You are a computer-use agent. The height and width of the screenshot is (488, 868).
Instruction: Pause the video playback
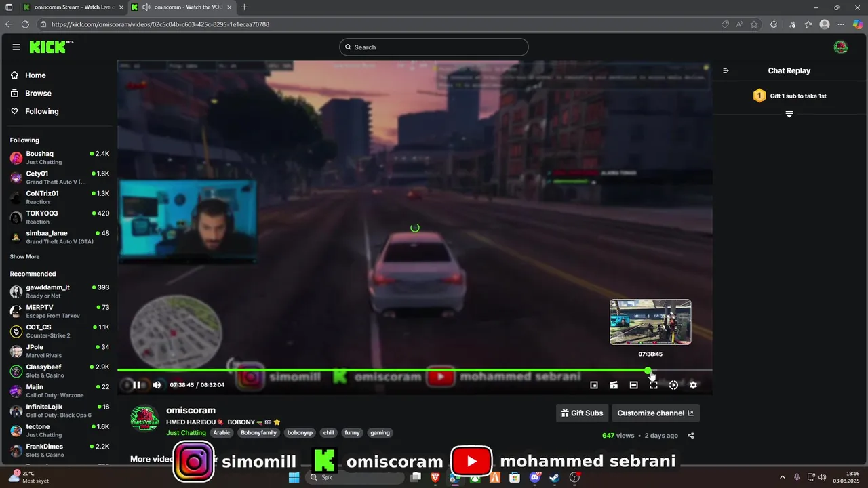click(x=136, y=385)
